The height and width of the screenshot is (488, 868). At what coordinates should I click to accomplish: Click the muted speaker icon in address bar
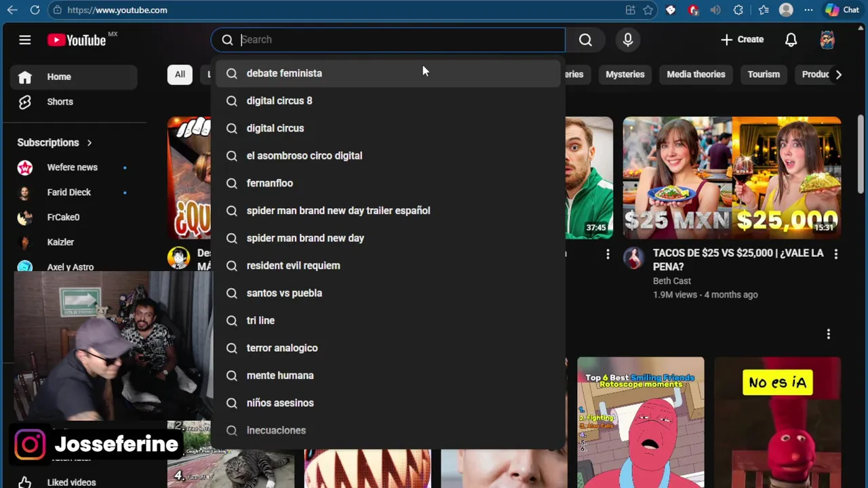(715, 10)
